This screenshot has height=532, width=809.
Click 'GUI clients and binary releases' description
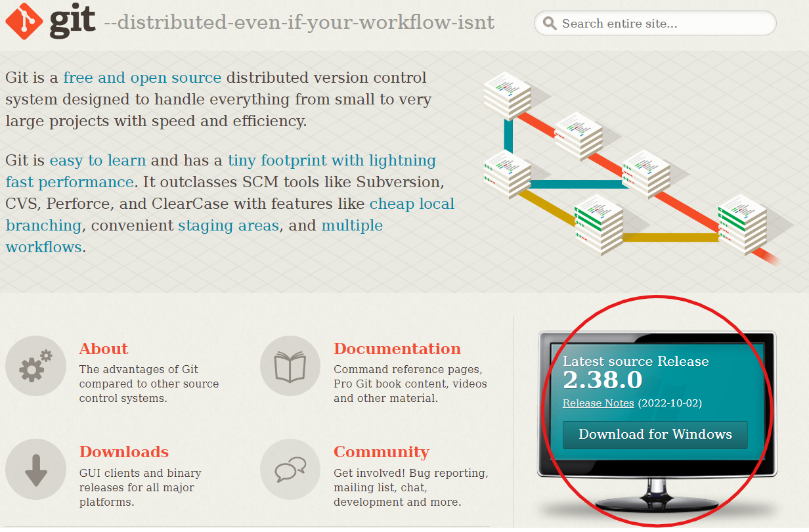141,487
